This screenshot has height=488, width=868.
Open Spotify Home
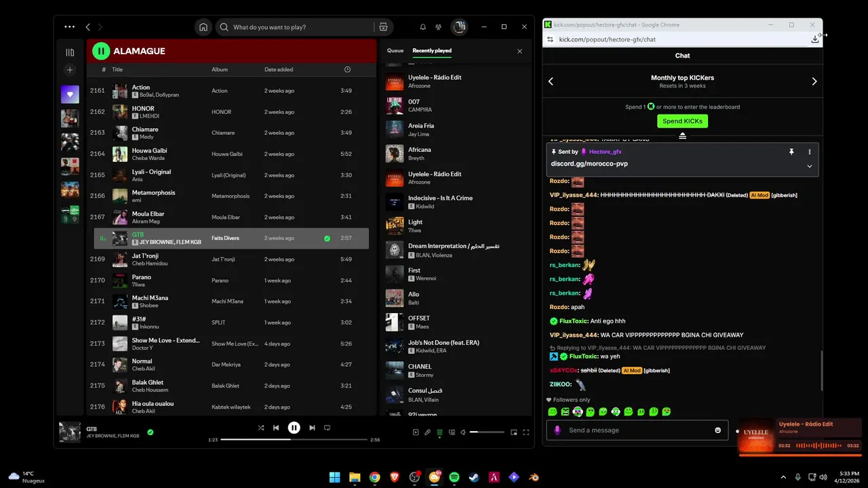(x=203, y=27)
